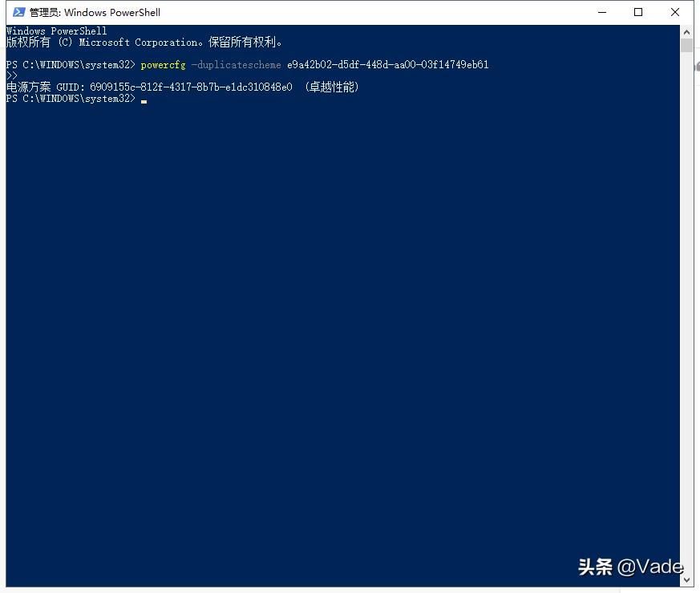Click the blinking cursor at the prompt
Viewport: 700px width, 593px height.
[144, 100]
